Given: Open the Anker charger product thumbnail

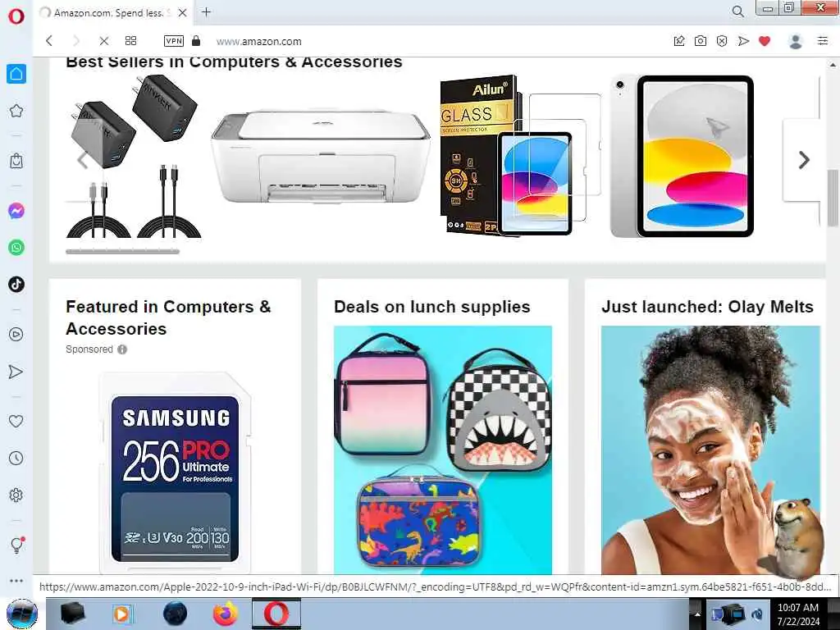Looking at the screenshot, I should click(x=134, y=157).
